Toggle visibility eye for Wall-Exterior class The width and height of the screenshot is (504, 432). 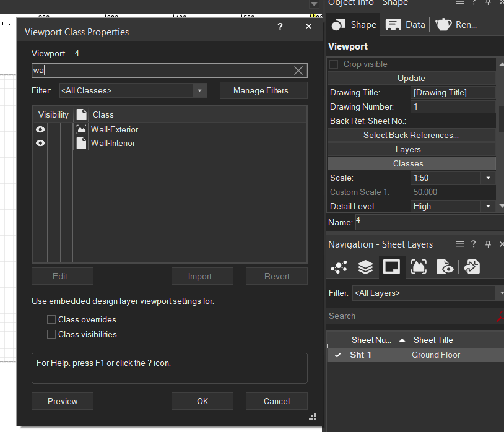tap(40, 129)
